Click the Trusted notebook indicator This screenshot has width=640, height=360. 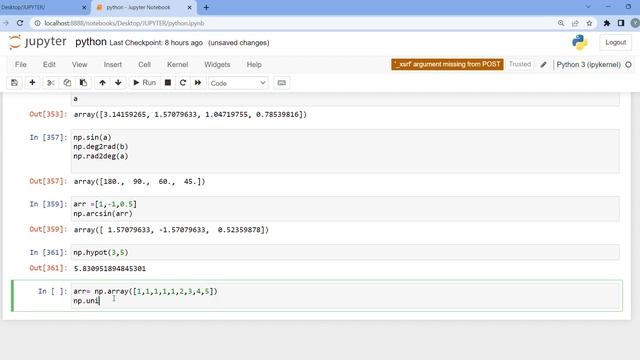pos(520,64)
